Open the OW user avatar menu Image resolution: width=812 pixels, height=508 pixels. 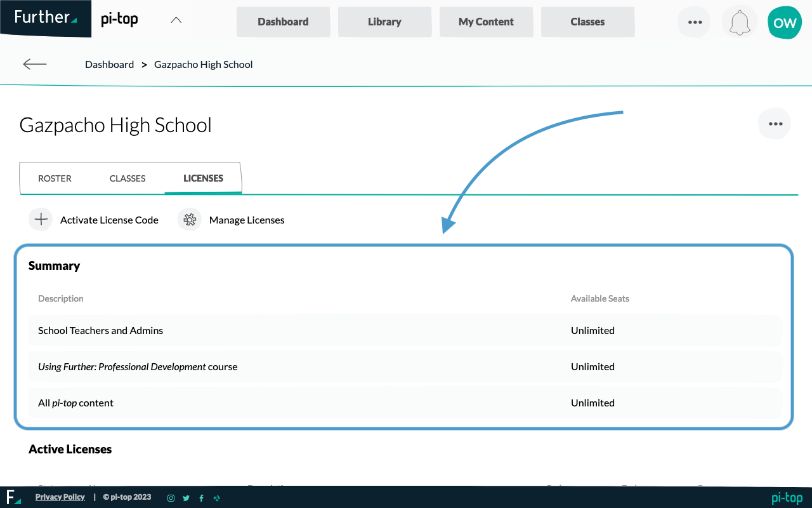(785, 23)
